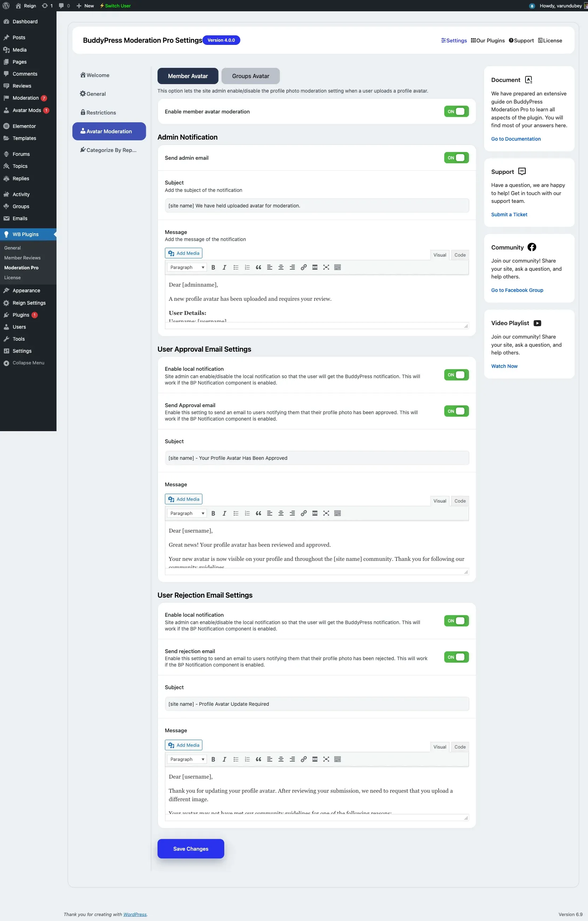Click Watch Now link
588x921 pixels.
point(504,366)
